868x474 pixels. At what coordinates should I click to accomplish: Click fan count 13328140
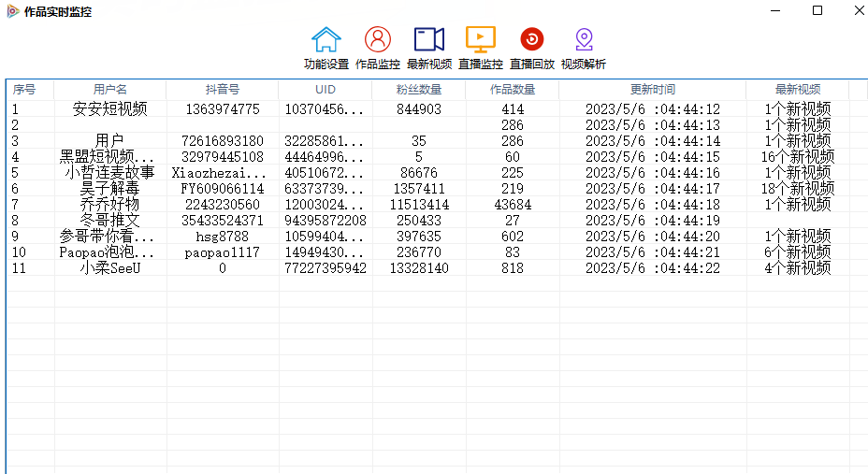(x=418, y=268)
